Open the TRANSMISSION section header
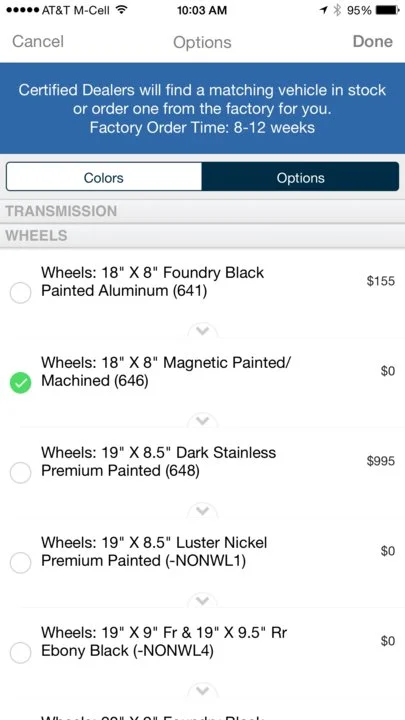Viewport: 405px width, 720px height. [x=202, y=211]
